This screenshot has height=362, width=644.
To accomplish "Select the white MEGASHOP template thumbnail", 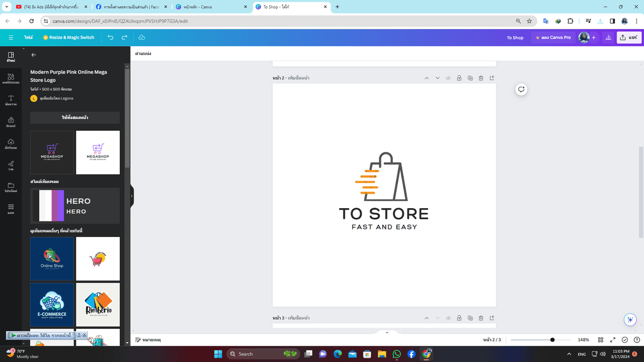I will pyautogui.click(x=98, y=152).
